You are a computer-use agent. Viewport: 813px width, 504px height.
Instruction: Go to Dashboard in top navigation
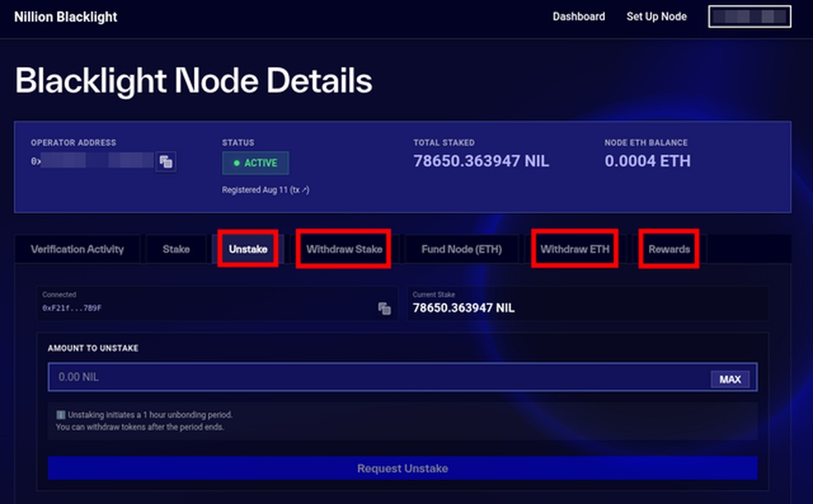click(579, 16)
